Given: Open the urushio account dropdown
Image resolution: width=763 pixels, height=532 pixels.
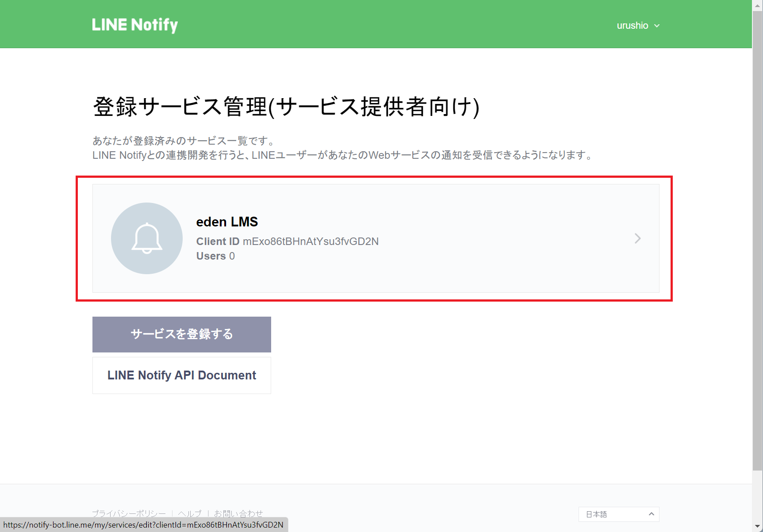Looking at the screenshot, I should click(638, 26).
